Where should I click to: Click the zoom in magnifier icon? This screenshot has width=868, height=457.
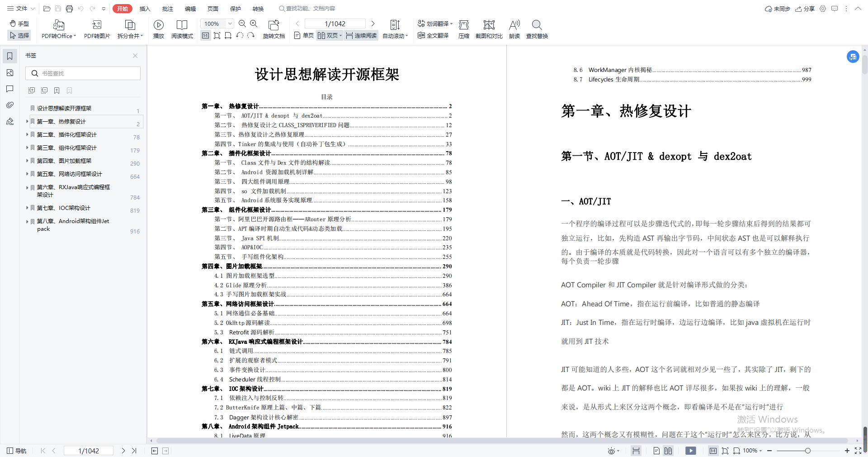pyautogui.click(x=254, y=24)
